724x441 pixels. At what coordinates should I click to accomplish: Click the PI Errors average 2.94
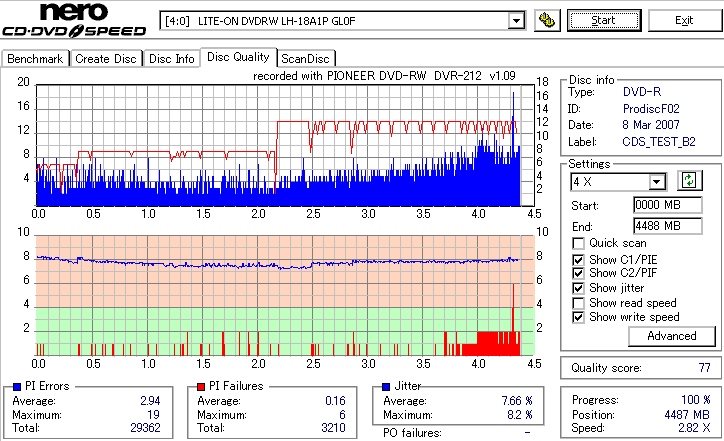coord(150,401)
